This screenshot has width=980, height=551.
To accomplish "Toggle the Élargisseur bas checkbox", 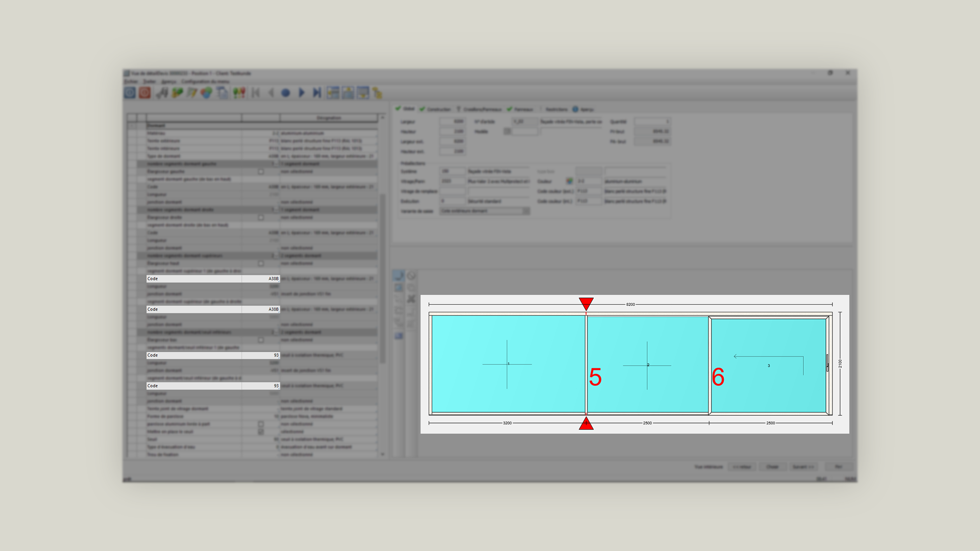I will tap(261, 340).
